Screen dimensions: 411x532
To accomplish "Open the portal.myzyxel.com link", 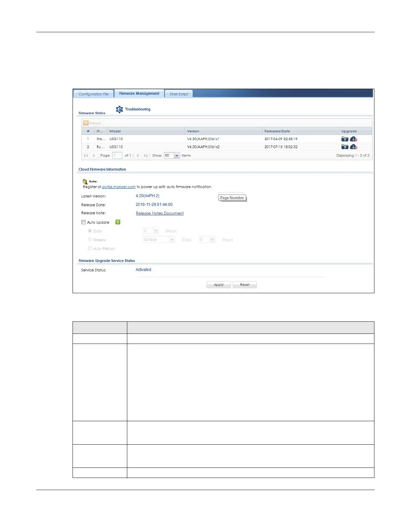I will [119, 187].
